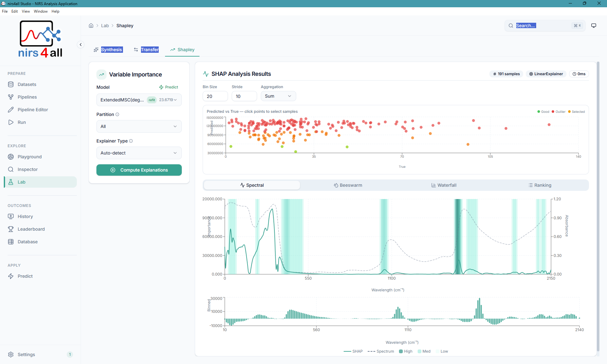Open the Settings gear icon
Viewport: 607px width, 364px height.
click(11, 355)
